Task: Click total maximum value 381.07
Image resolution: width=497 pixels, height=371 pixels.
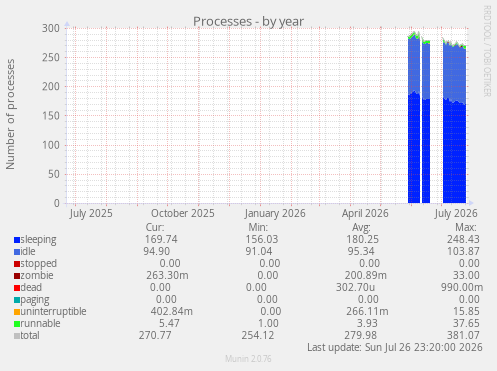Action: (x=463, y=335)
